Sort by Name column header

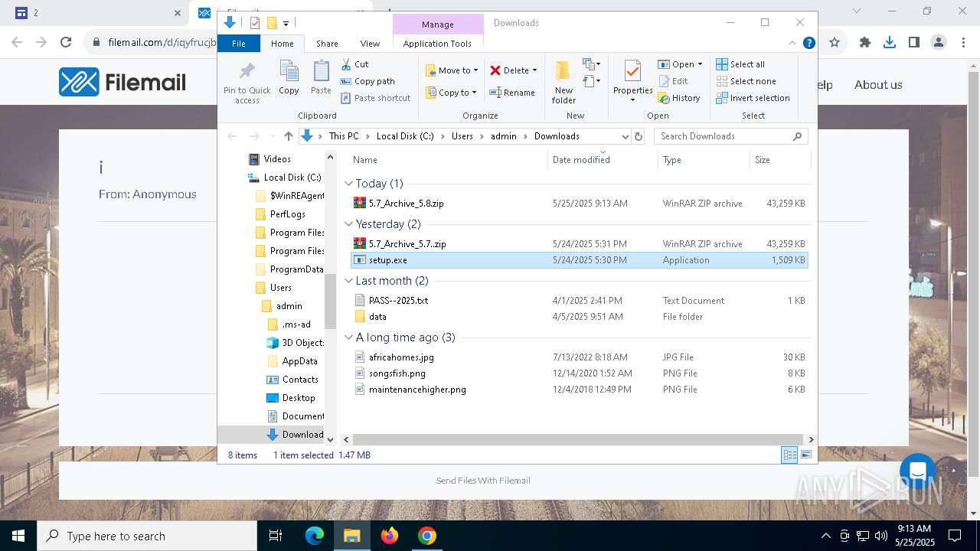pyautogui.click(x=448, y=160)
